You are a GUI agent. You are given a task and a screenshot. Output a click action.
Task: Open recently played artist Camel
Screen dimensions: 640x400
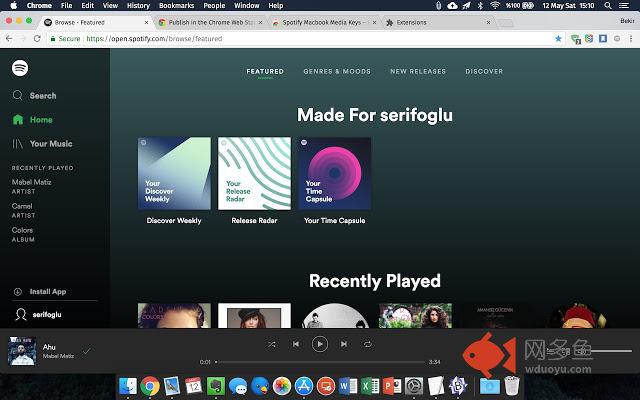22,206
